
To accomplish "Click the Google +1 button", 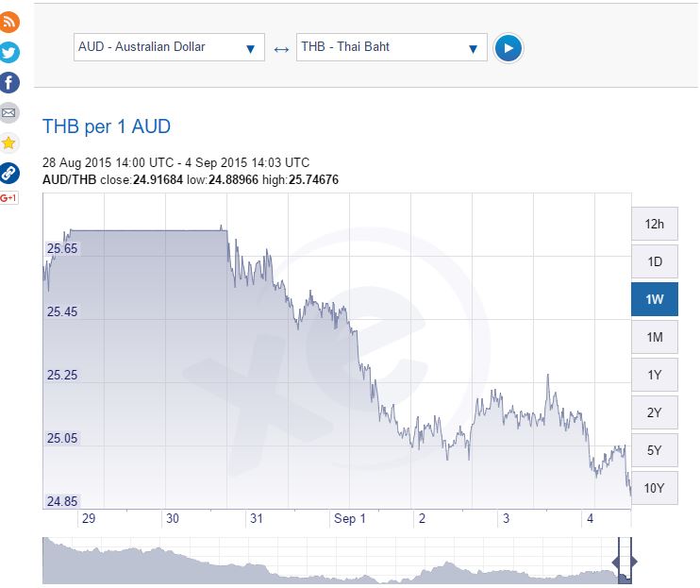I will pyautogui.click(x=8, y=198).
